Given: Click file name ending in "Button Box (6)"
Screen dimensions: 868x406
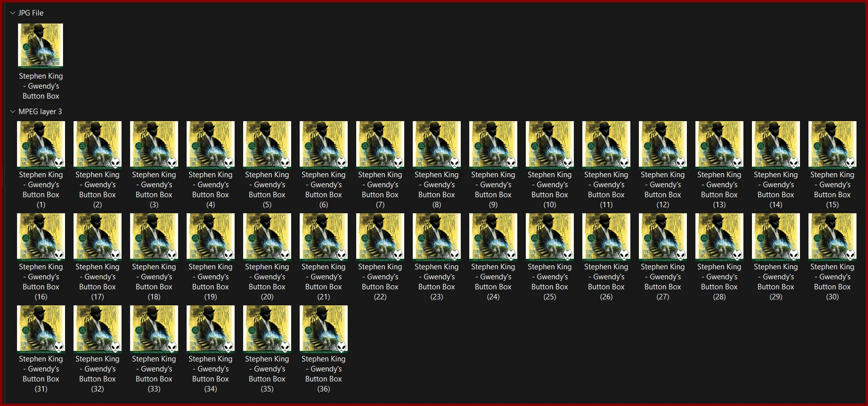Looking at the screenshot, I should [x=324, y=190].
